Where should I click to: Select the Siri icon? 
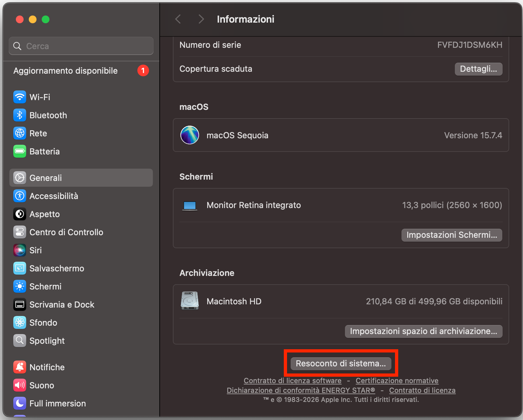pyautogui.click(x=20, y=250)
